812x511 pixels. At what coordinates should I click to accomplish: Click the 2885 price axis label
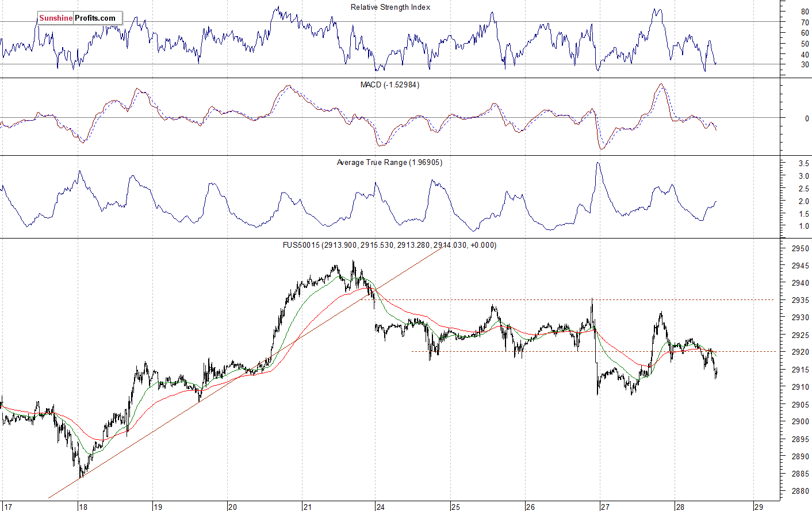(x=800, y=474)
